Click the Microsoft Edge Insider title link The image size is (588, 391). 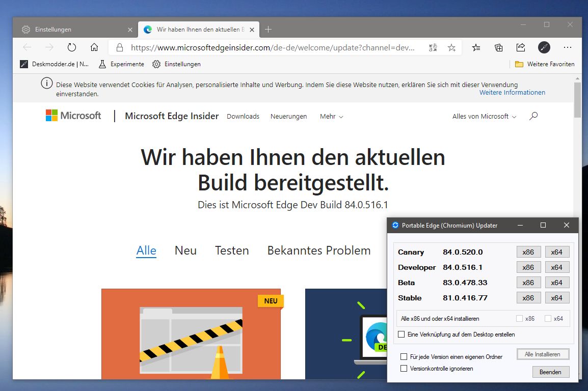tap(172, 116)
